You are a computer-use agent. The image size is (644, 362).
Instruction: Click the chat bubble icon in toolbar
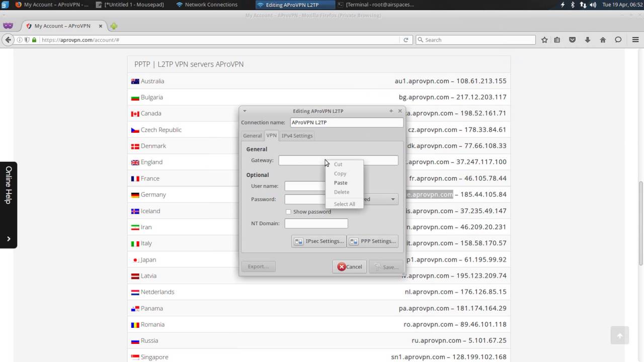[618, 40]
